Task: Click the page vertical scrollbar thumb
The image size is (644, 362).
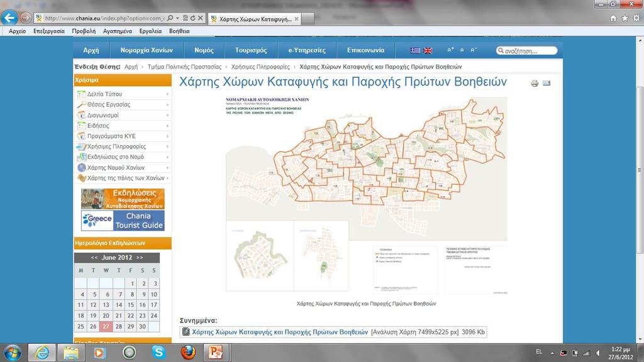Action: click(640, 170)
